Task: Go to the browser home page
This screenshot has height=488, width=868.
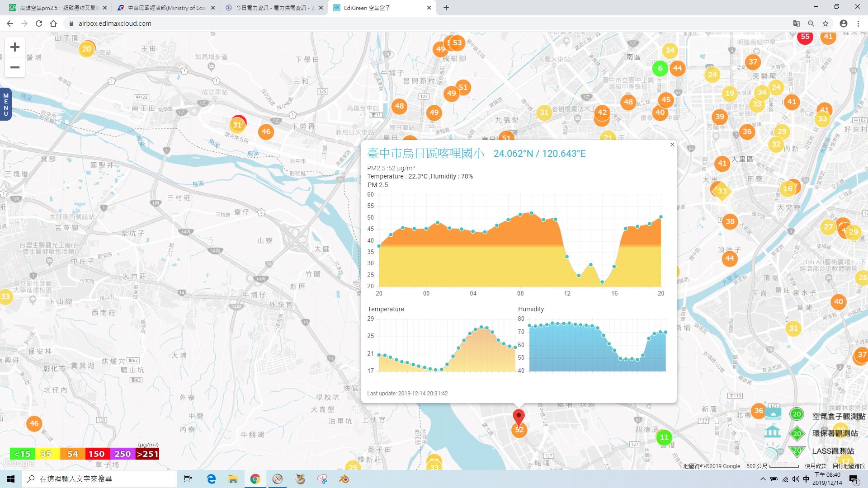Action: [53, 23]
